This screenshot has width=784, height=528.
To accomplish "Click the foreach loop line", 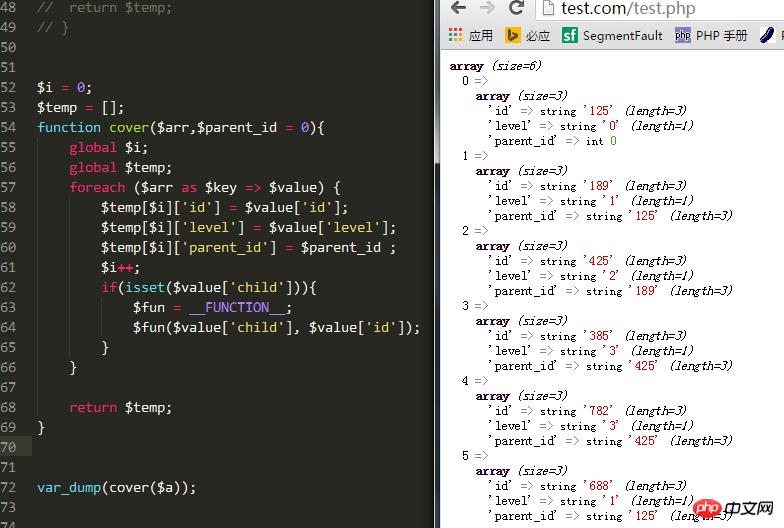I will [x=204, y=188].
